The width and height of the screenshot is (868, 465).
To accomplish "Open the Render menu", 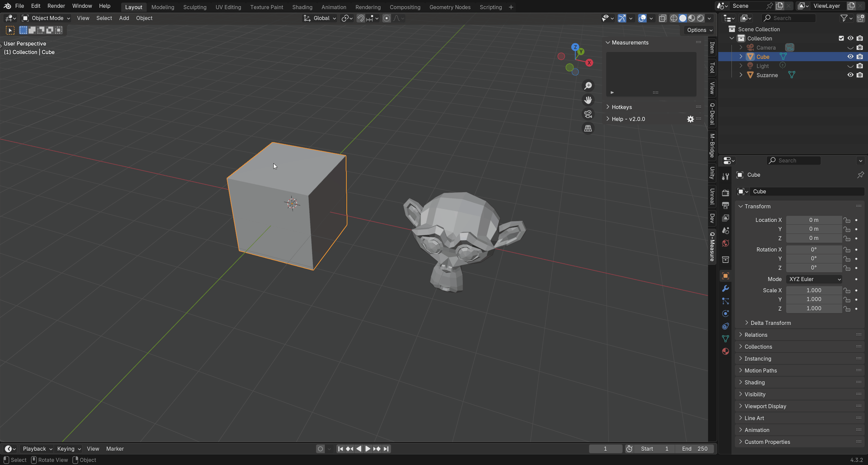I will 56,6.
